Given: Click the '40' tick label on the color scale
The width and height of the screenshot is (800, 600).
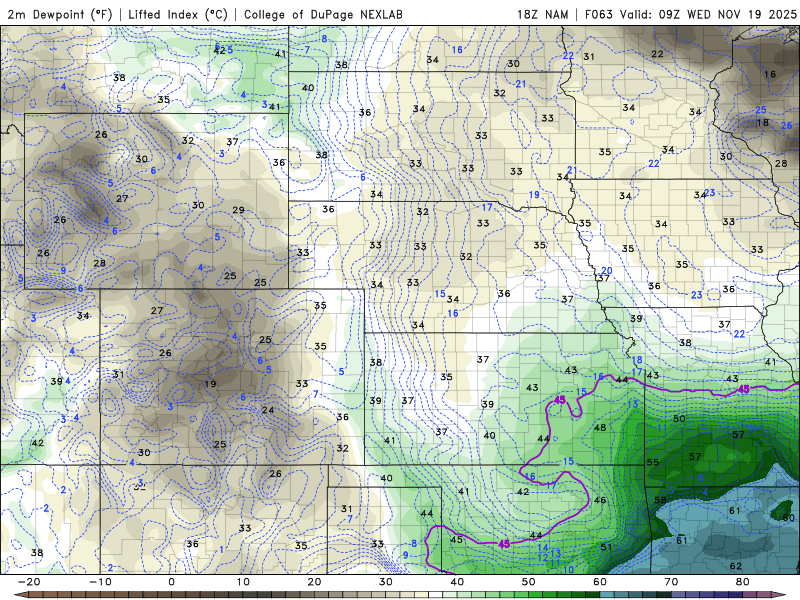Looking at the screenshot, I should [x=457, y=582].
